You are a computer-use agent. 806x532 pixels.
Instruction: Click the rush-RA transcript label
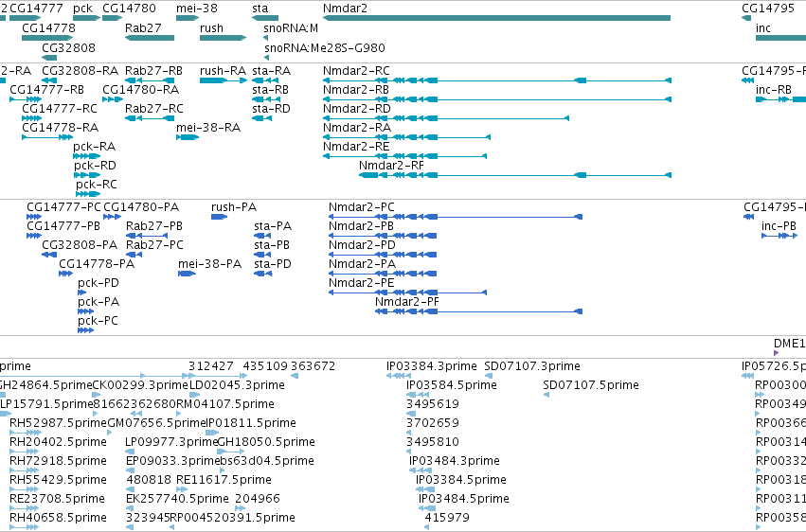[x=224, y=70]
